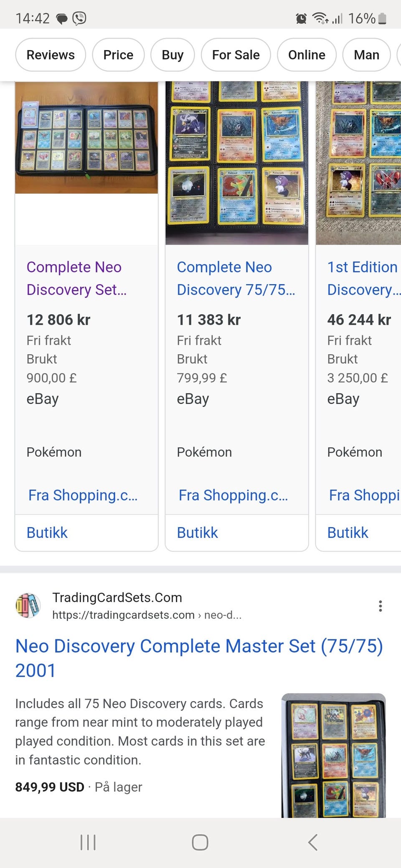Open Complete Neo Discovery Set listing link
The height and width of the screenshot is (868, 401).
pos(76,278)
